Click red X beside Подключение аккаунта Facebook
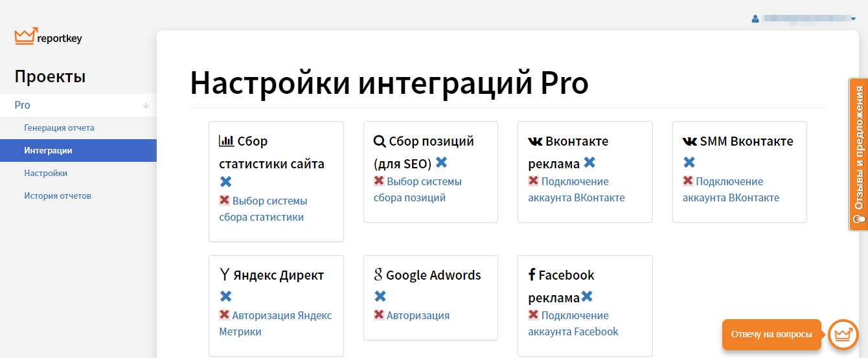This screenshot has height=358, width=868. 533,315
